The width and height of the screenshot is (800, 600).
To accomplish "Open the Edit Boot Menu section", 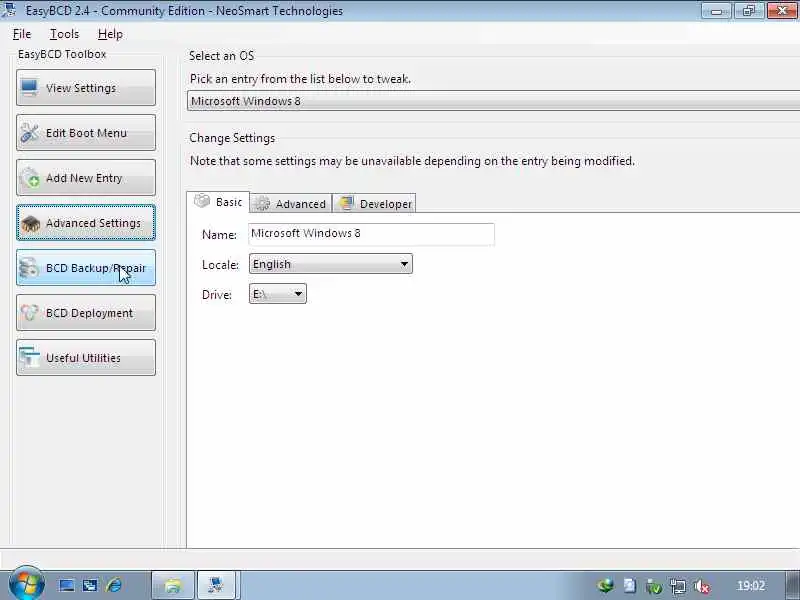I will pyautogui.click(x=86, y=133).
